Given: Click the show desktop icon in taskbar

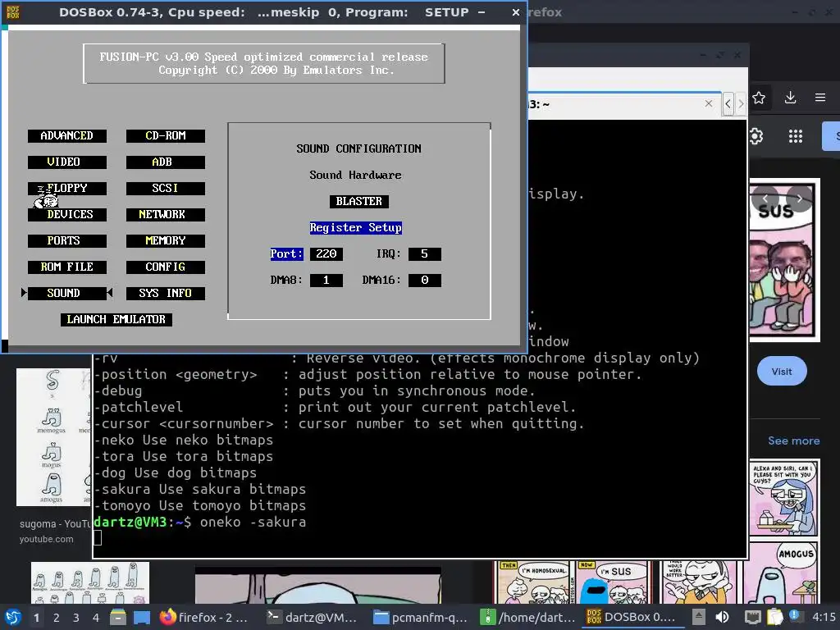Looking at the screenshot, I should (x=142, y=617).
